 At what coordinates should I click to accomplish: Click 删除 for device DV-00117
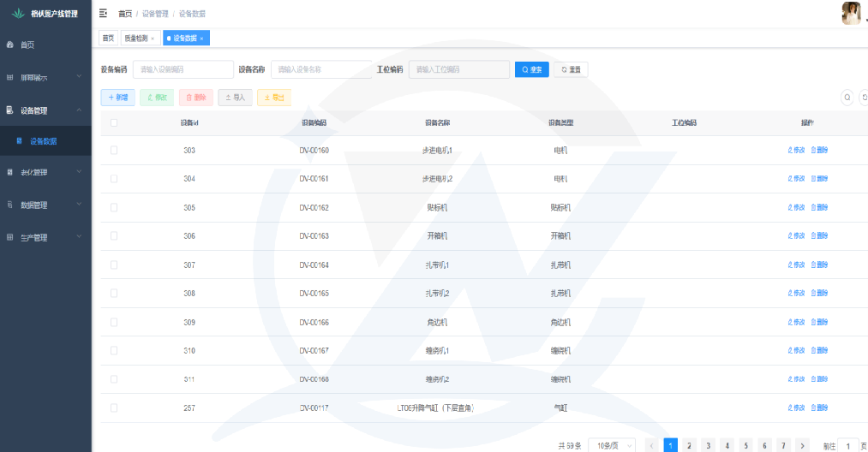coord(819,407)
